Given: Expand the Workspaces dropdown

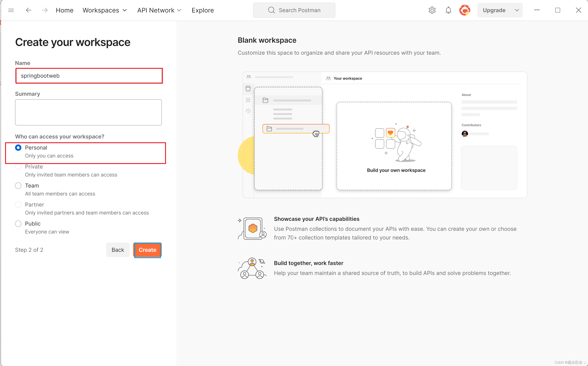Looking at the screenshot, I should click(x=105, y=10).
